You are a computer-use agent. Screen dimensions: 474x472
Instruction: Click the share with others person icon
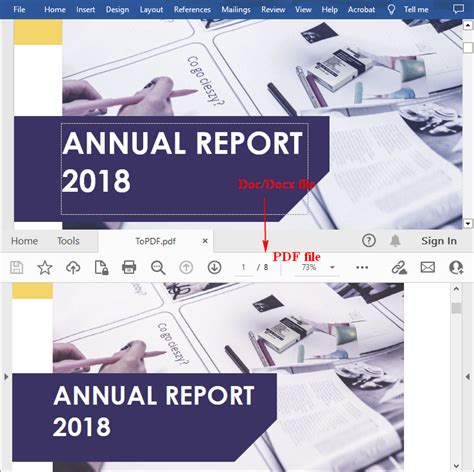click(x=456, y=267)
